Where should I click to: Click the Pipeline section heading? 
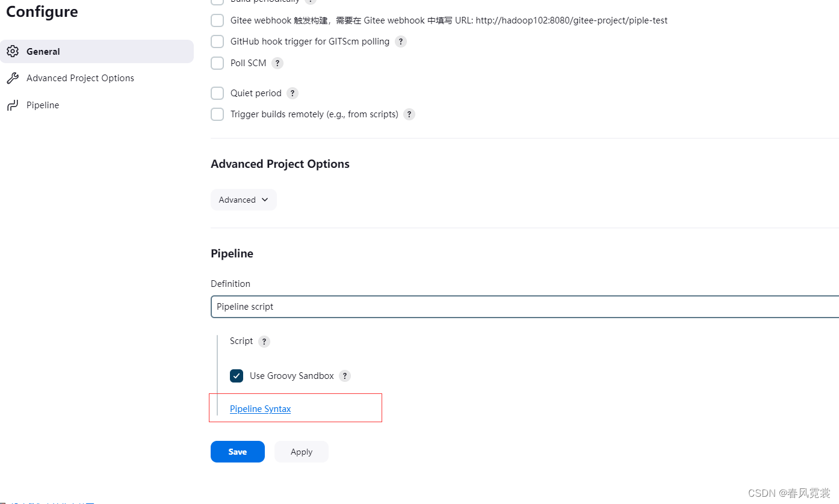pyautogui.click(x=232, y=254)
